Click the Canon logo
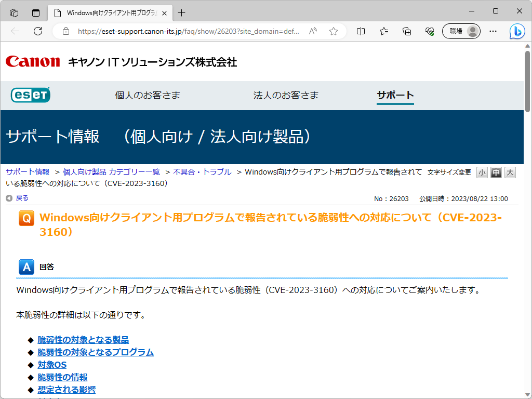 click(32, 62)
